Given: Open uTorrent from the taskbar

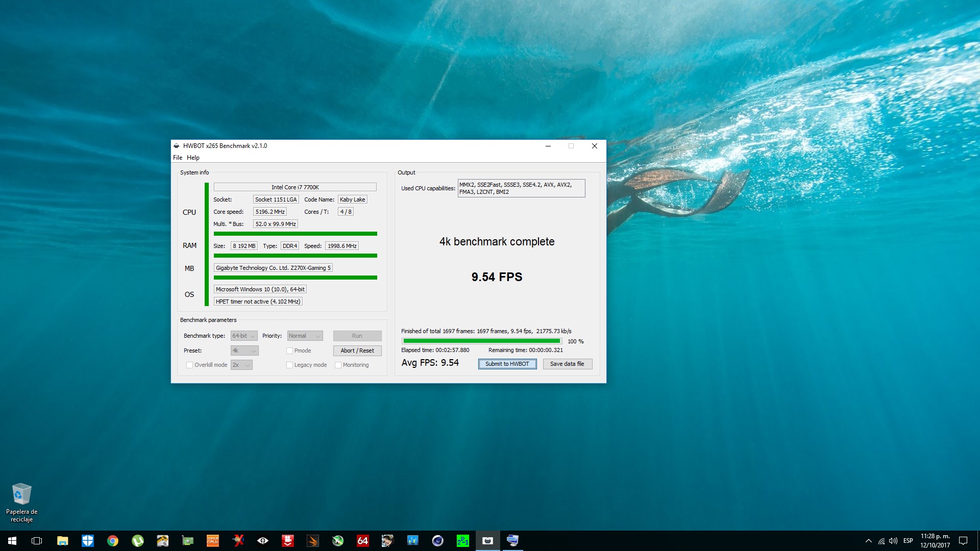Looking at the screenshot, I should [x=138, y=541].
